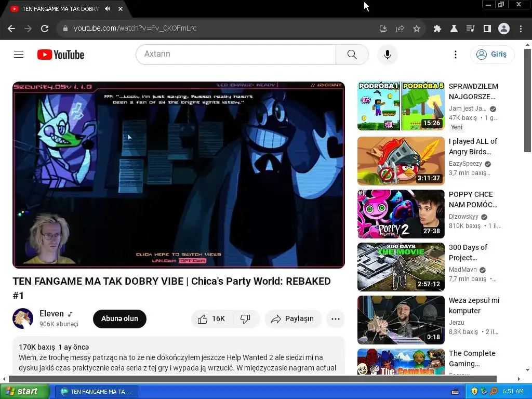Start voice search with microphone
The height and width of the screenshot is (399, 532).
tap(388, 54)
